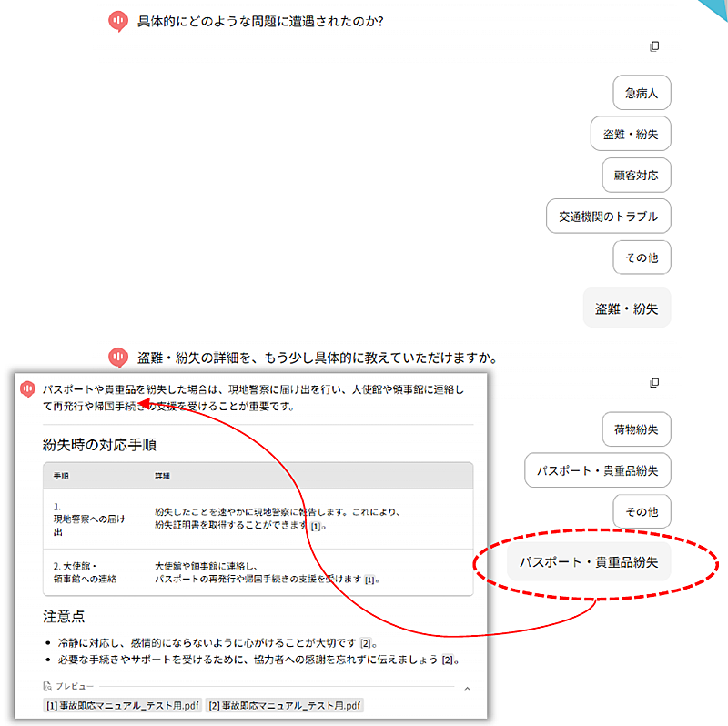Click the copy icon above the 荷物紛失 option
The image size is (728, 726).
pos(653,383)
